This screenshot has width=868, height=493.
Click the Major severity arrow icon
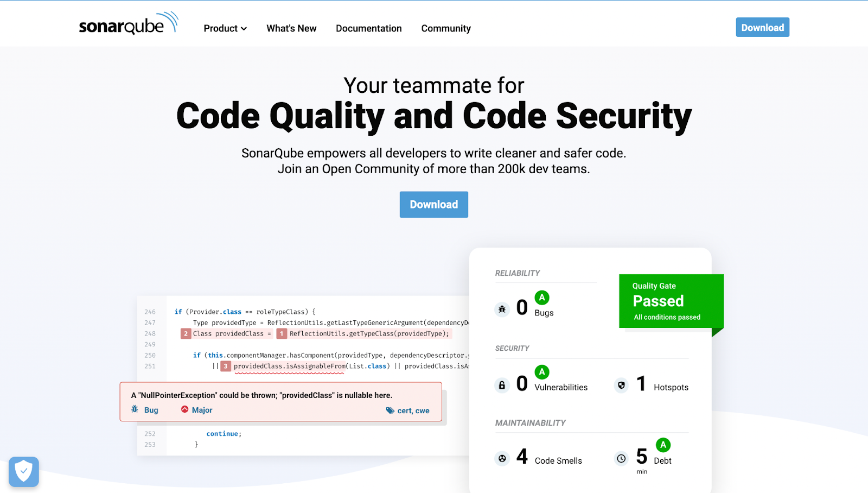pyautogui.click(x=184, y=409)
